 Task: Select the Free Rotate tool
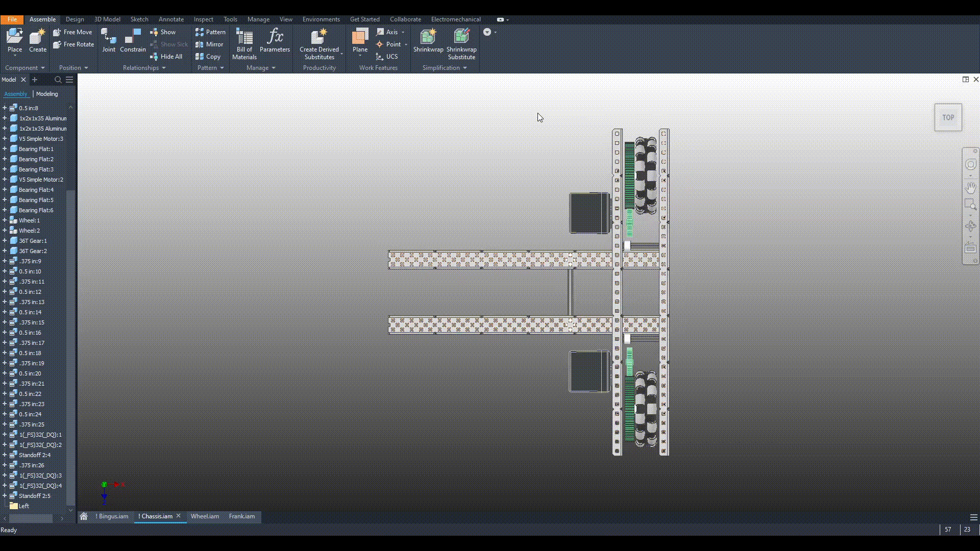(73, 44)
